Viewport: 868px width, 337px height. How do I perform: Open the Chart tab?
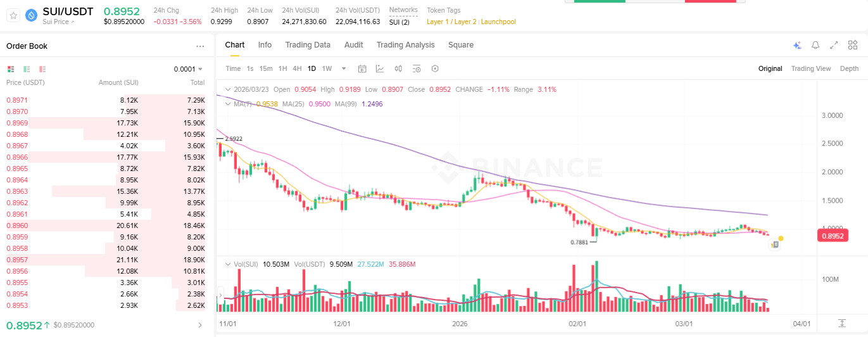(x=235, y=45)
